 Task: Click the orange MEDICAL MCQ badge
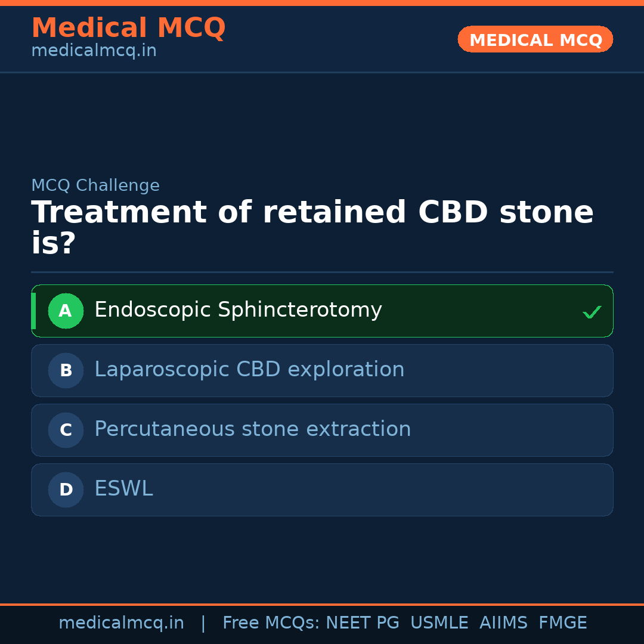click(535, 39)
